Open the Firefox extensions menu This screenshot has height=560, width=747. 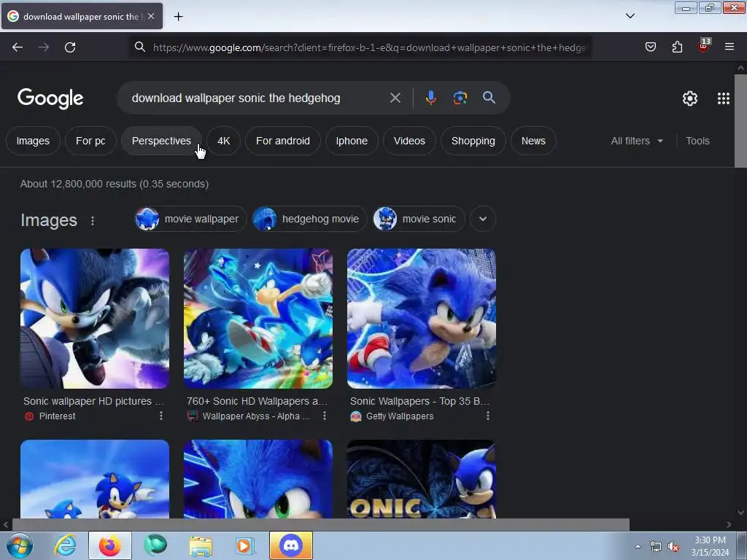coord(677,47)
